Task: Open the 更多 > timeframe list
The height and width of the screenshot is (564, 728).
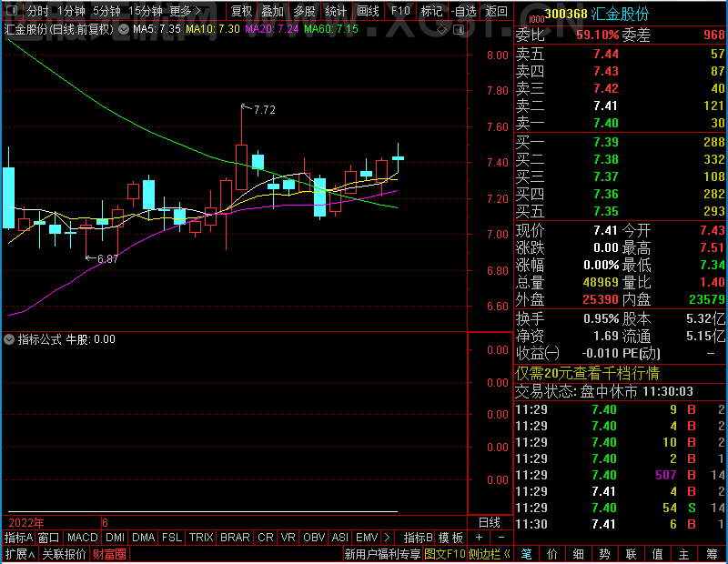Action: 186,11
